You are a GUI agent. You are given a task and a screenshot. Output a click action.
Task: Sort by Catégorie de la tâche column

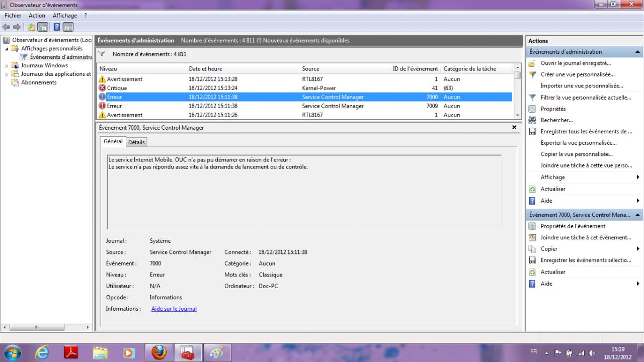click(476, 69)
